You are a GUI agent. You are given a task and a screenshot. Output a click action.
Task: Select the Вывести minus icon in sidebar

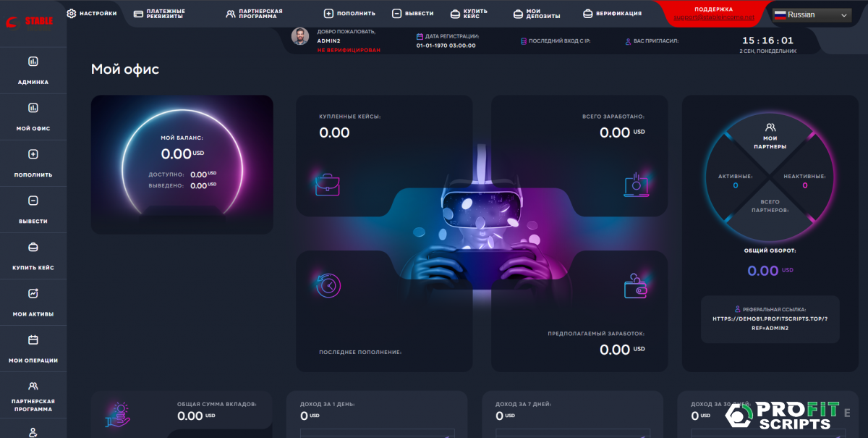pyautogui.click(x=33, y=201)
